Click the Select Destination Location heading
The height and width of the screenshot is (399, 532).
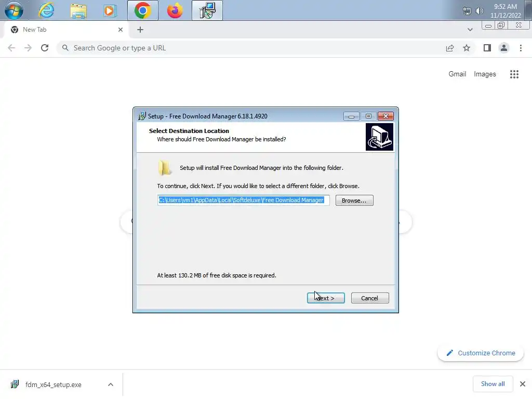(189, 130)
